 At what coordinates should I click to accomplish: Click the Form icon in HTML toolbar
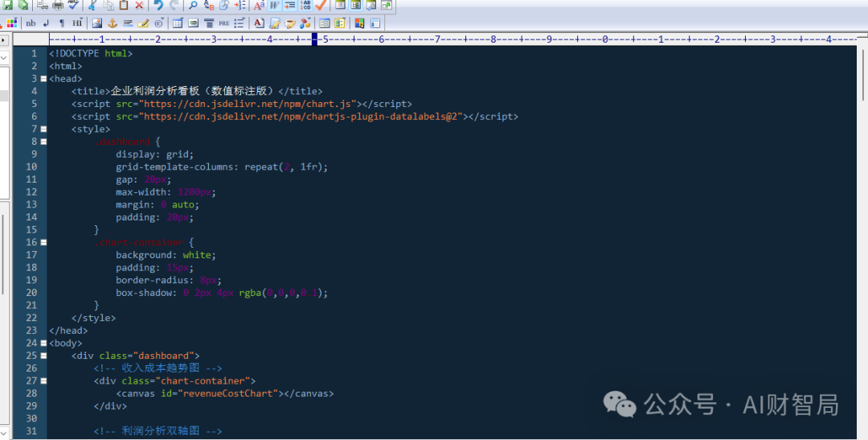[x=325, y=23]
